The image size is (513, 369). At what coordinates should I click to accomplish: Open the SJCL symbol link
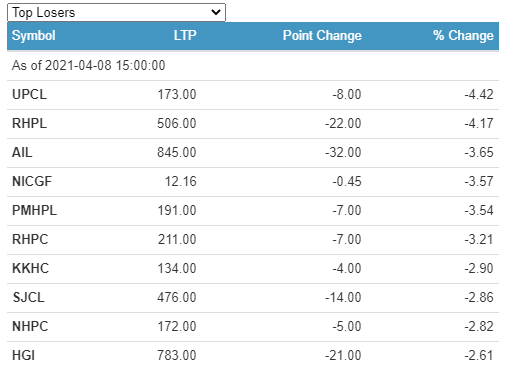28,298
